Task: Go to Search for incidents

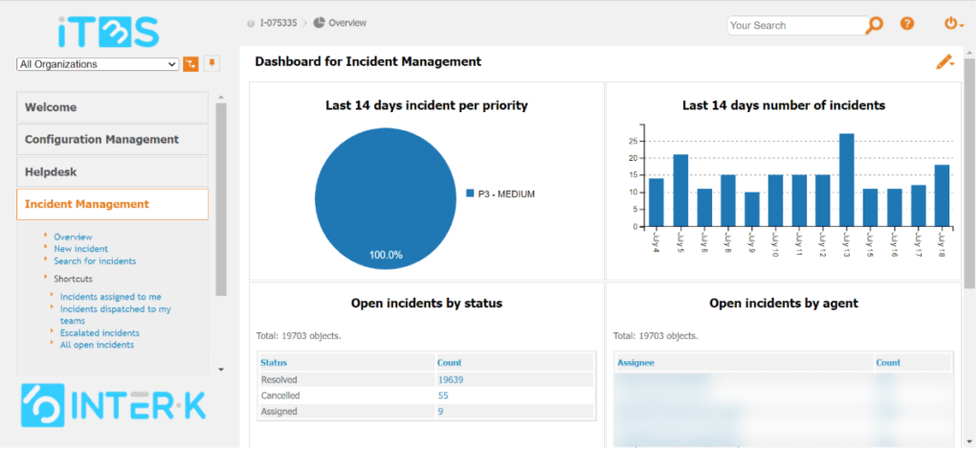Action: coord(95,261)
